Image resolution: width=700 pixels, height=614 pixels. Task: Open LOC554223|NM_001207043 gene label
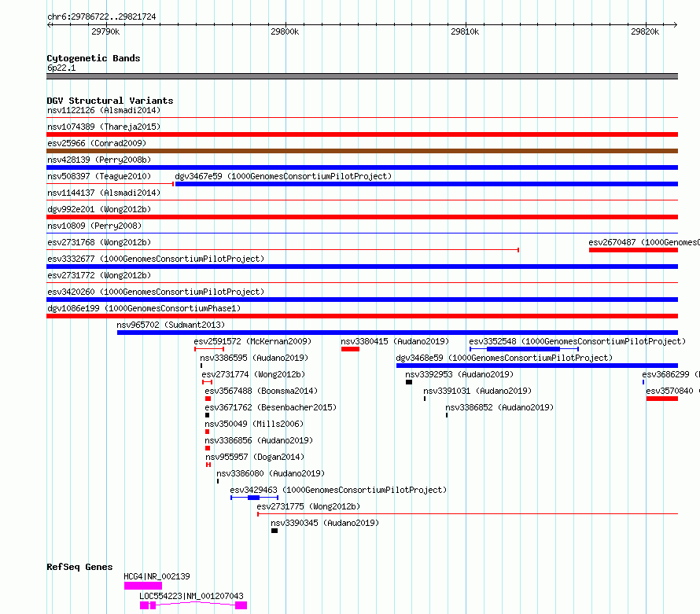192,596
